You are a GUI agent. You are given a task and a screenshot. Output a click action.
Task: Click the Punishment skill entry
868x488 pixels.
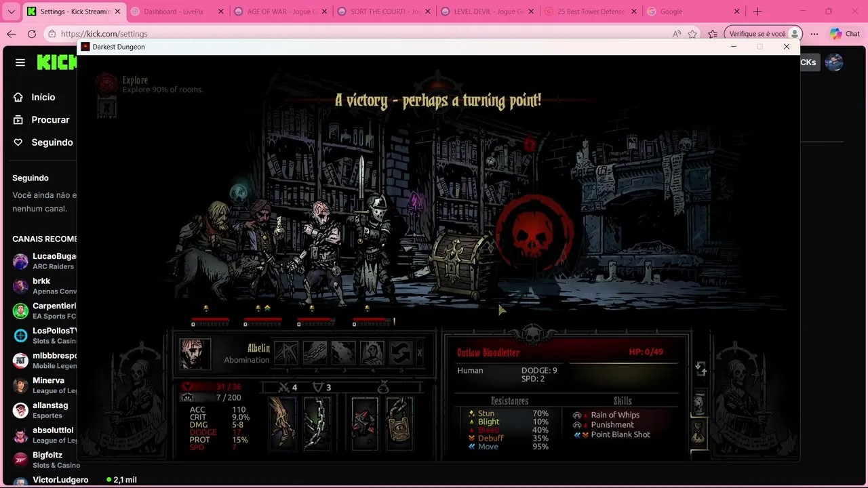(604, 425)
